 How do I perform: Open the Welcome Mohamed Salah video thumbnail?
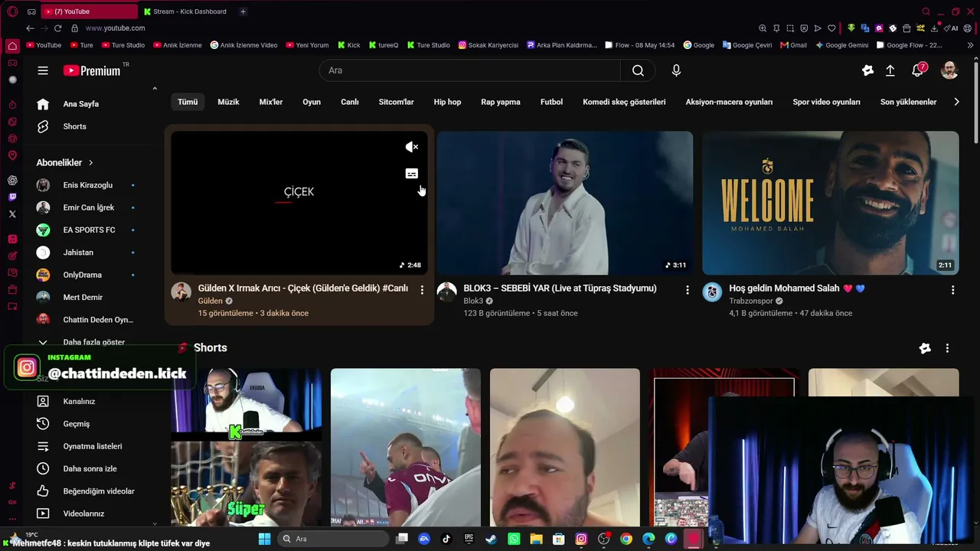(x=831, y=203)
